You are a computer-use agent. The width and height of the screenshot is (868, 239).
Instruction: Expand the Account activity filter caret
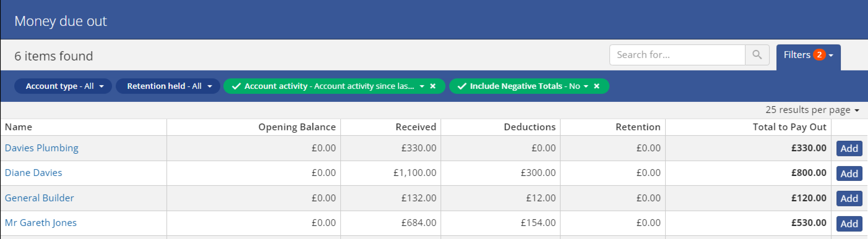coord(422,86)
